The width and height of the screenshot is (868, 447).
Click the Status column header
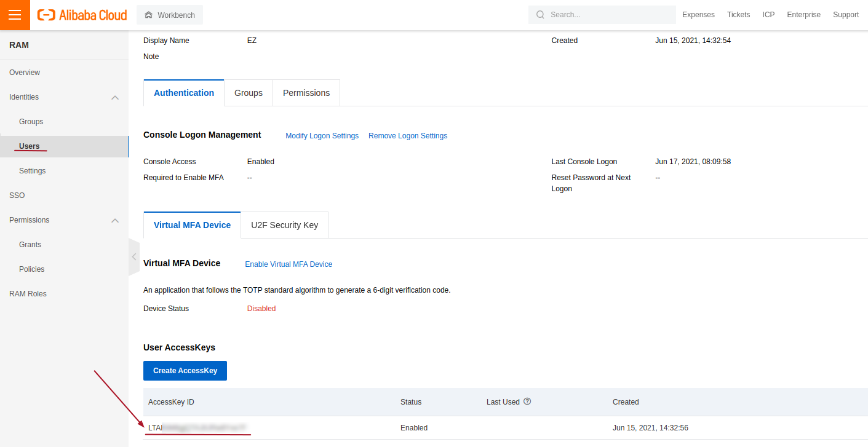pos(411,402)
